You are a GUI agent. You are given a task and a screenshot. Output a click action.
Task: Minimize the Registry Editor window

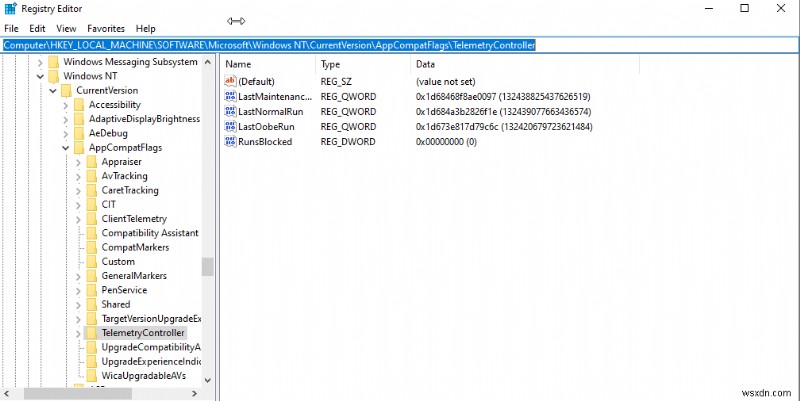pyautogui.click(x=709, y=9)
